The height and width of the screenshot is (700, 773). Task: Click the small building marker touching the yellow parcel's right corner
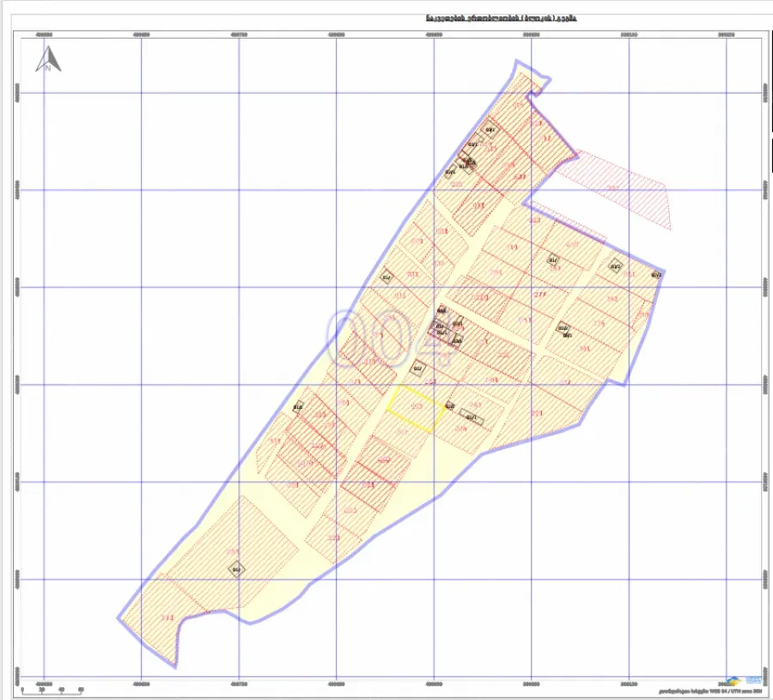point(449,406)
